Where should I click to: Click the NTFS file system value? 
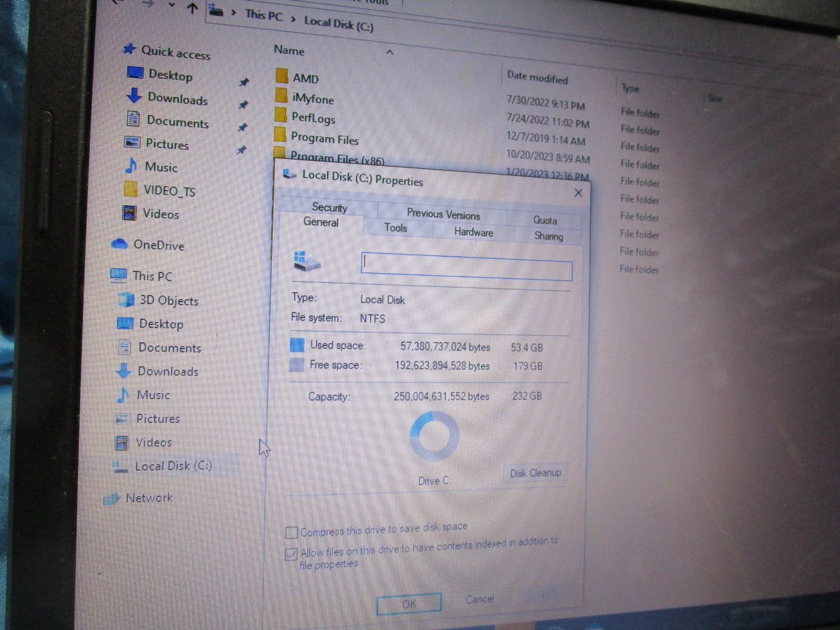click(x=372, y=318)
